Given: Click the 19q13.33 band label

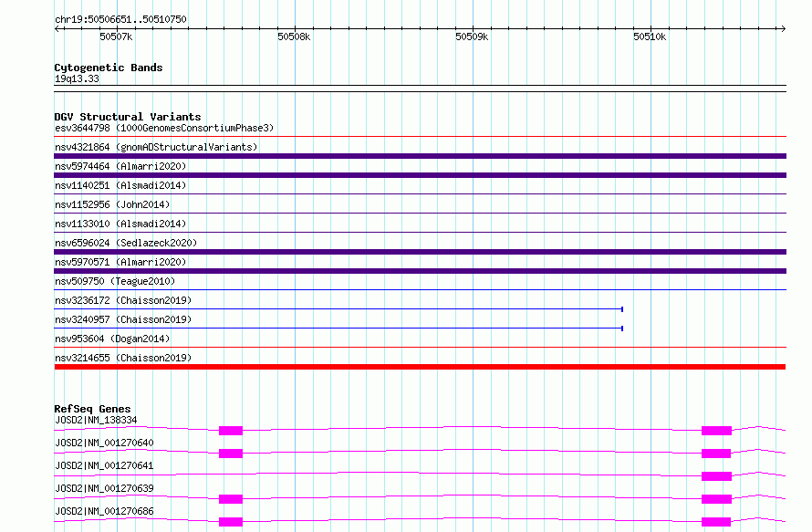Looking at the screenshot, I should click(77, 78).
